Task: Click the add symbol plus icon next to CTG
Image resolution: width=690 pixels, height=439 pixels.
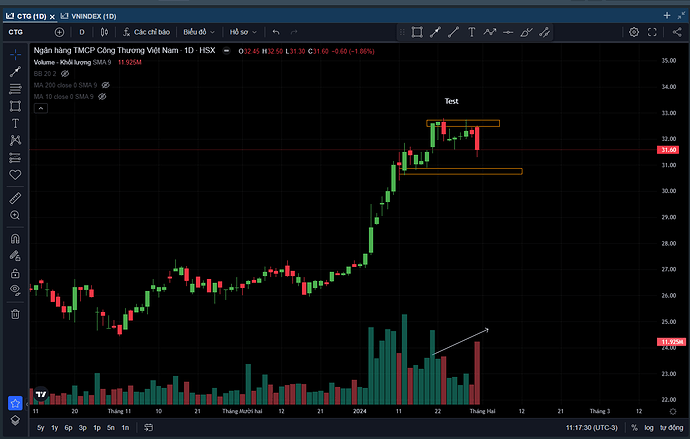Action: pyautogui.click(x=59, y=32)
